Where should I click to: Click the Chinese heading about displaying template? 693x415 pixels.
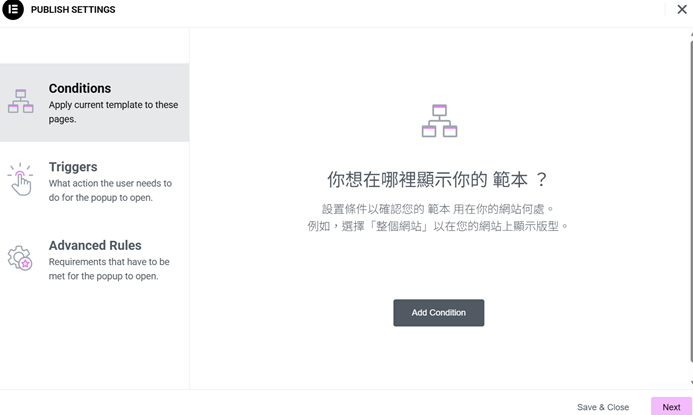(x=439, y=180)
